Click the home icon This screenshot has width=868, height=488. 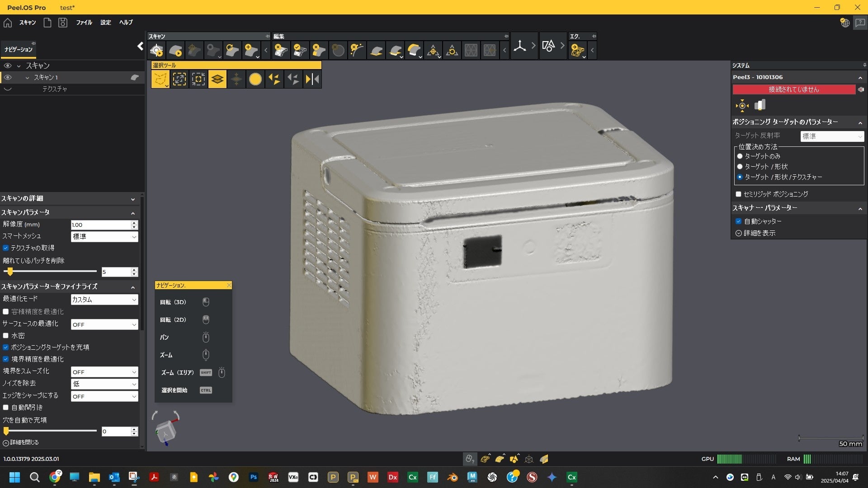(x=8, y=22)
